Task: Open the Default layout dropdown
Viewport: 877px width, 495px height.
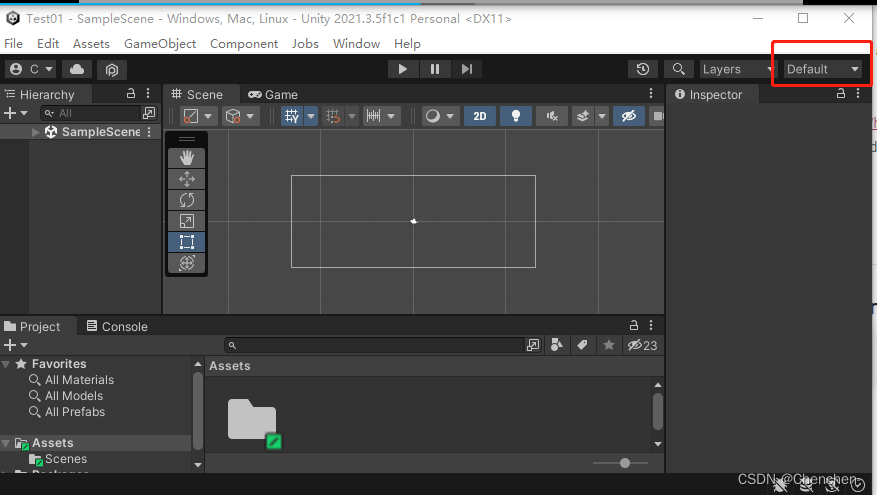Action: tap(822, 69)
